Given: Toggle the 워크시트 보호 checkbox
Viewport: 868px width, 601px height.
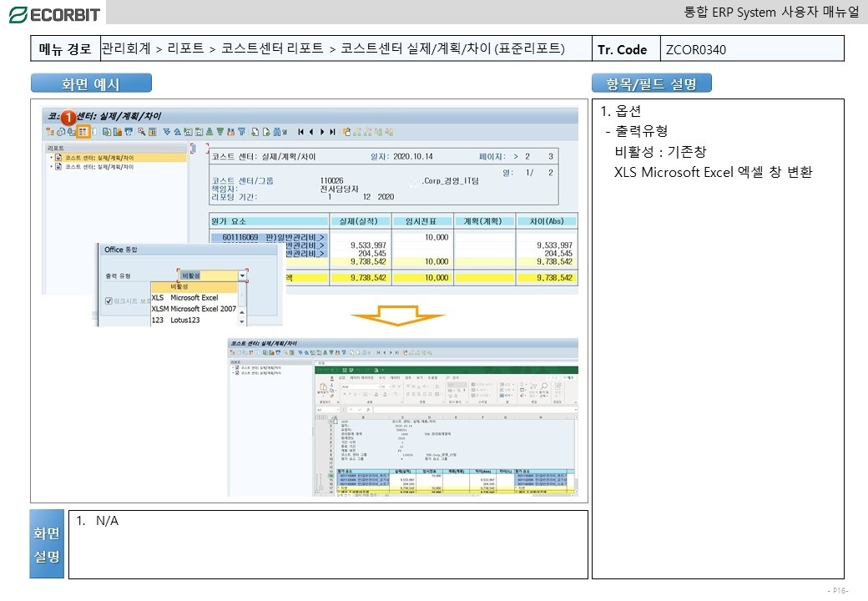Looking at the screenshot, I should pos(108,301).
